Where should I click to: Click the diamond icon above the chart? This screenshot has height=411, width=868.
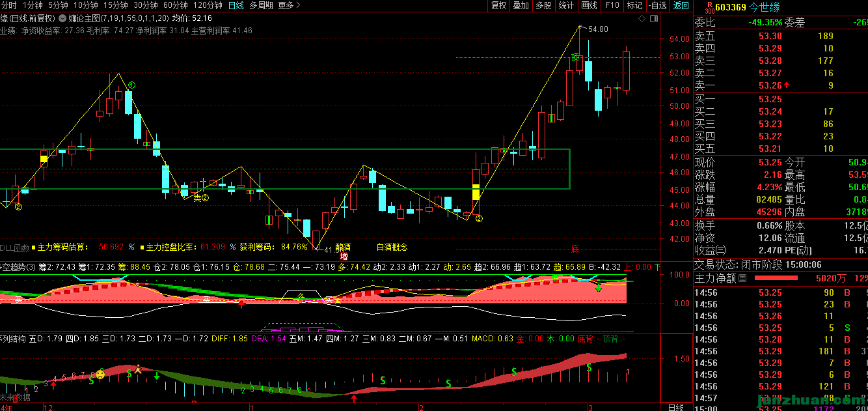[x=643, y=19]
